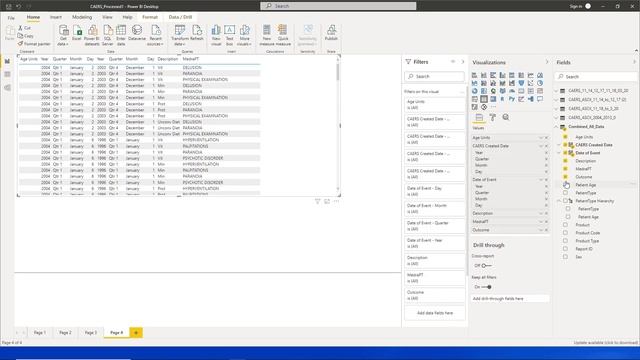Viewport: 640px width, 360px height.
Task: Collapse the Visualizations pane
Action: pos(547,62)
